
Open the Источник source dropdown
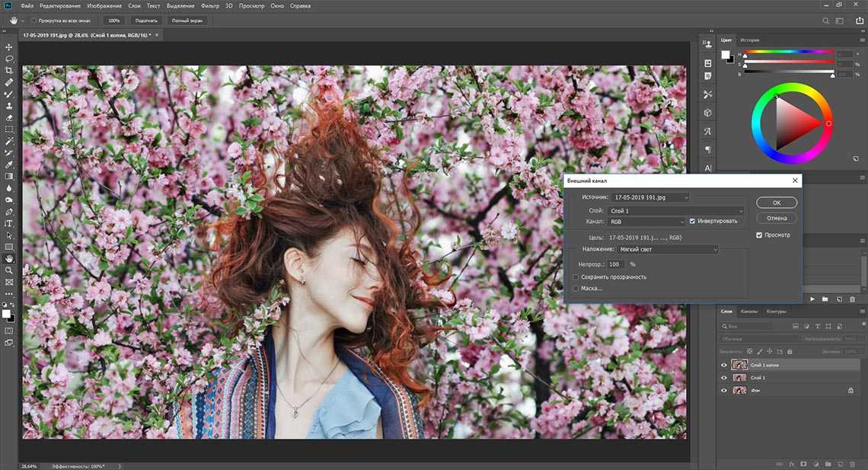coord(649,197)
